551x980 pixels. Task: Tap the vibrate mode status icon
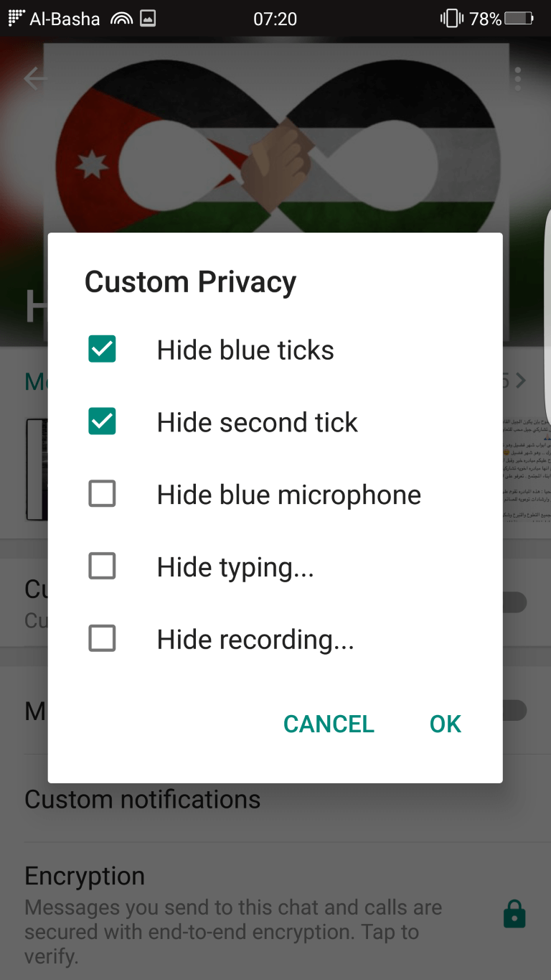451,19
